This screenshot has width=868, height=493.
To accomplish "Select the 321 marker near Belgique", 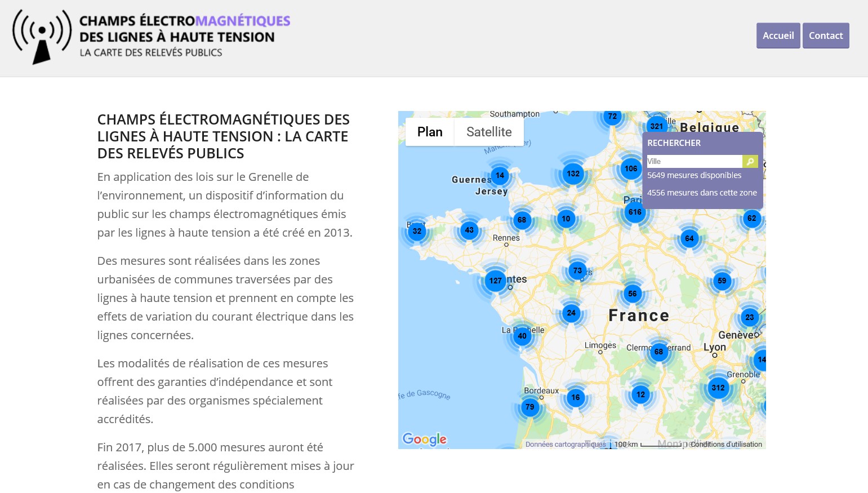I will pos(656,126).
